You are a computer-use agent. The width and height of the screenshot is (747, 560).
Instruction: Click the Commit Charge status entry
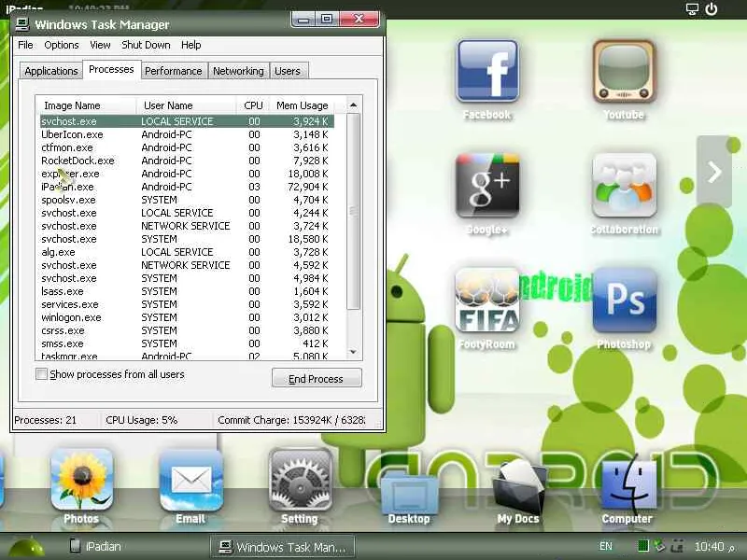[x=291, y=420]
